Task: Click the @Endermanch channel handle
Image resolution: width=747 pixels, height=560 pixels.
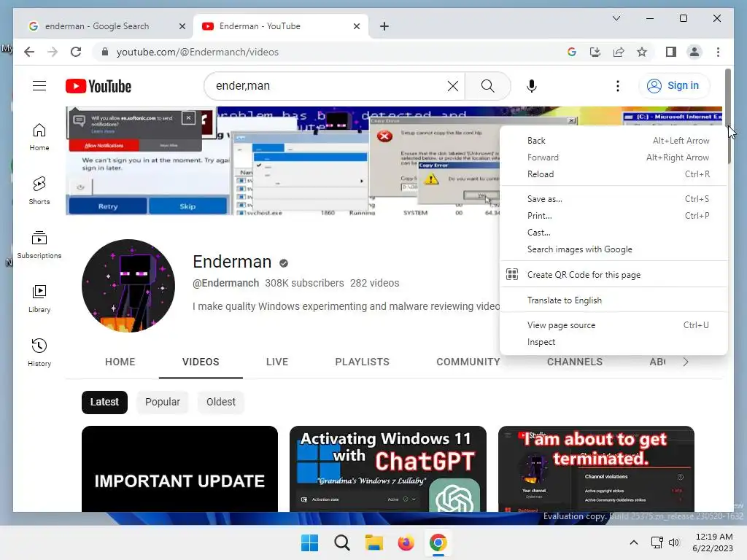Action: [x=226, y=283]
